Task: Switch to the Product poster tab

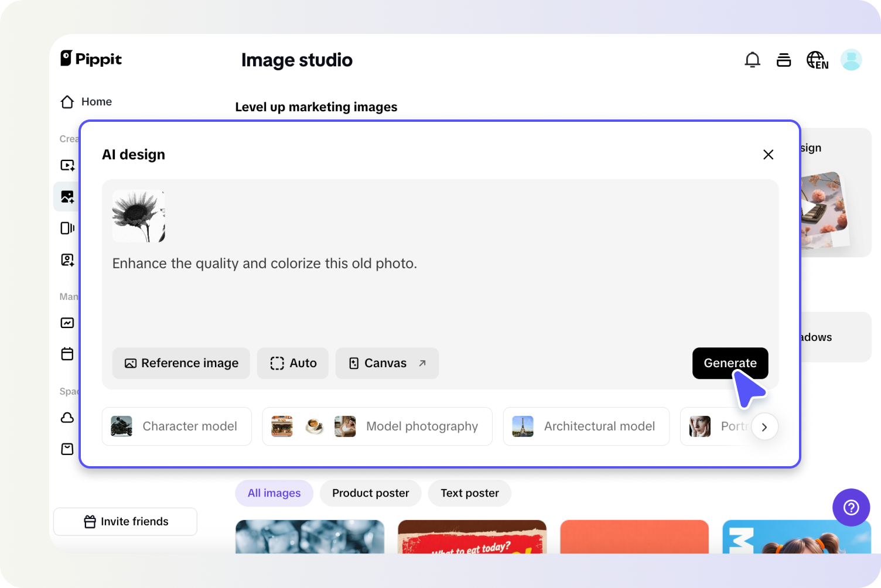Action: click(370, 493)
